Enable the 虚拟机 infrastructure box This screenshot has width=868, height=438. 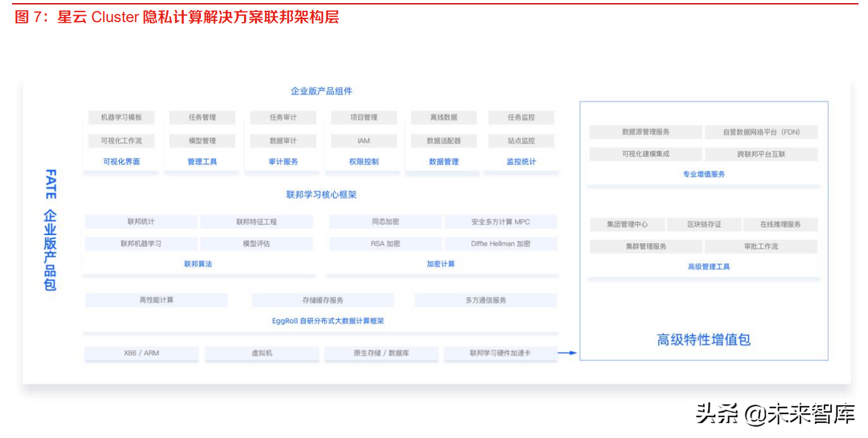click(262, 353)
